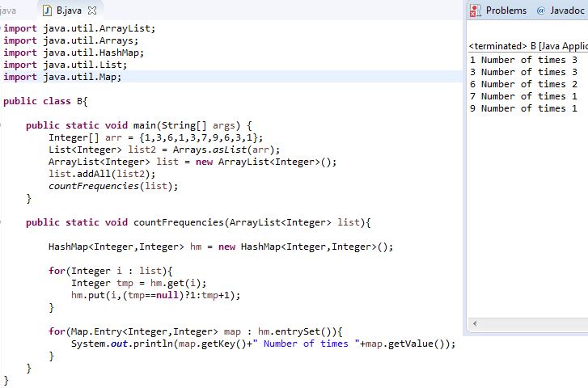Screen dimensions: 588x388
Task: Click console line '1 Number of times 3'
Action: pos(523,60)
